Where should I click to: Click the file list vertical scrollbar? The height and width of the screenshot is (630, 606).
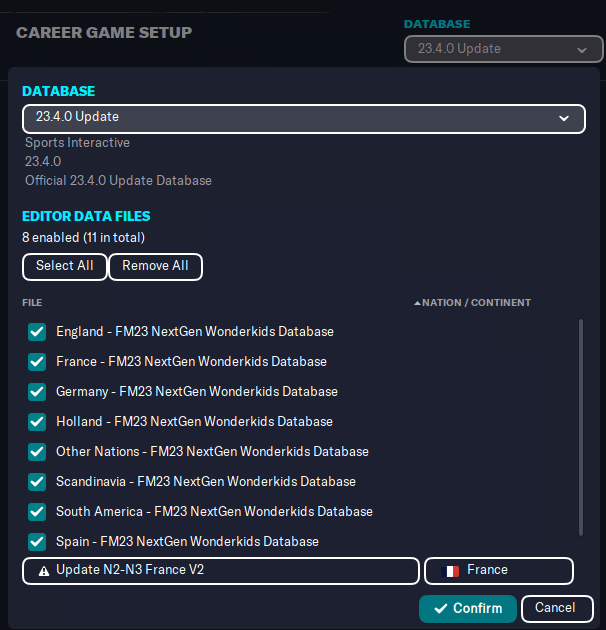pos(581,427)
